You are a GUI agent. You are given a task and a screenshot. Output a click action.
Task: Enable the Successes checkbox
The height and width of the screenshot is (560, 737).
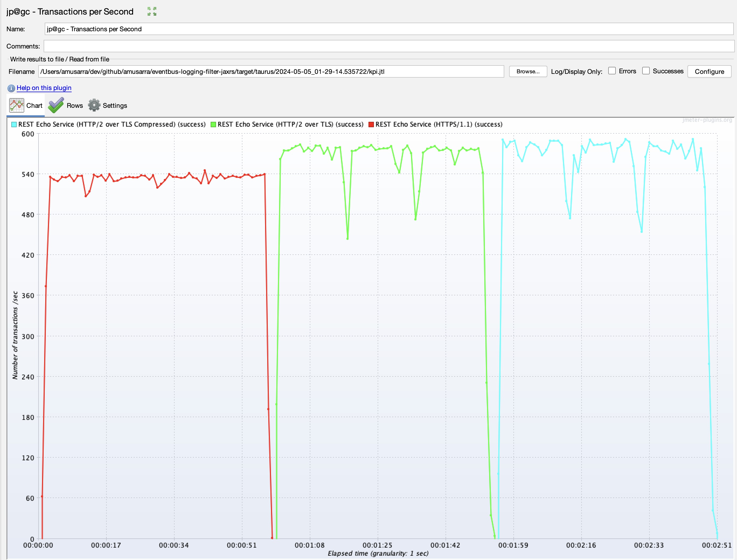click(x=646, y=71)
